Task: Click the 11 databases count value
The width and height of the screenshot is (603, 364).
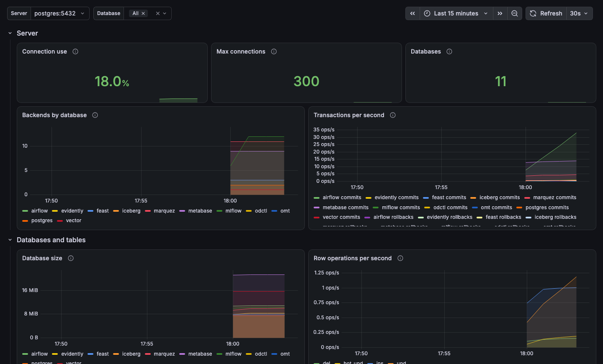Action: coord(501,81)
